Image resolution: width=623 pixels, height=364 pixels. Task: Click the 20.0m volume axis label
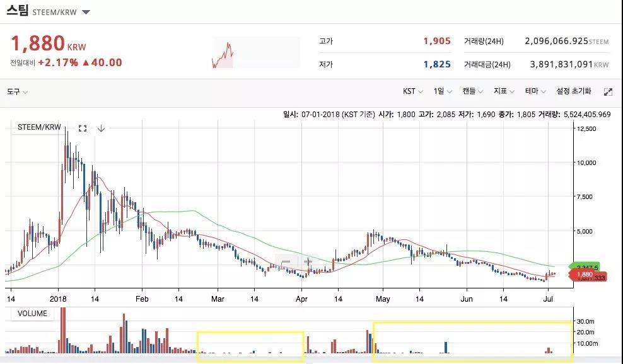tap(586, 333)
